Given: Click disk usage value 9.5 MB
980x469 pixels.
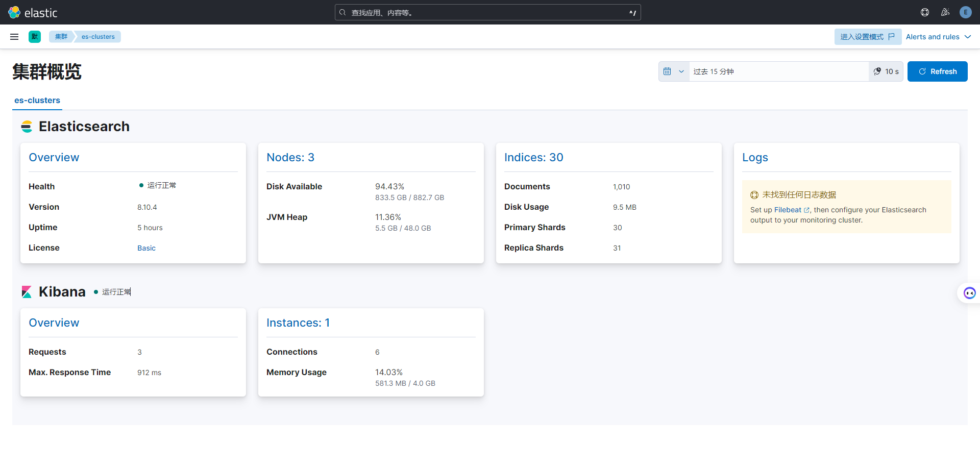Looking at the screenshot, I should [x=625, y=207].
